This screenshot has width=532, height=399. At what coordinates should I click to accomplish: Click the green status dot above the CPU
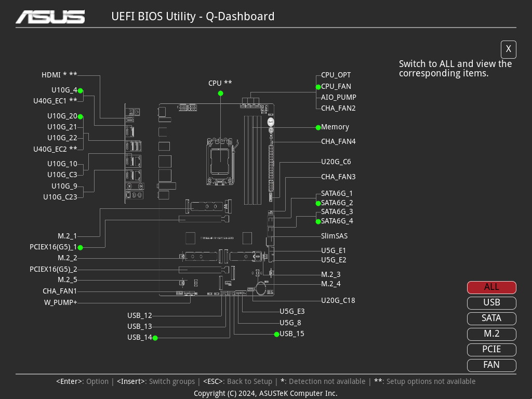coord(220,94)
